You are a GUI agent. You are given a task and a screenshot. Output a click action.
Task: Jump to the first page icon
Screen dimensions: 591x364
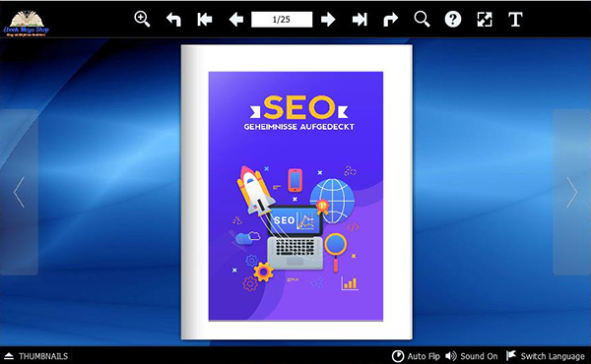point(205,20)
